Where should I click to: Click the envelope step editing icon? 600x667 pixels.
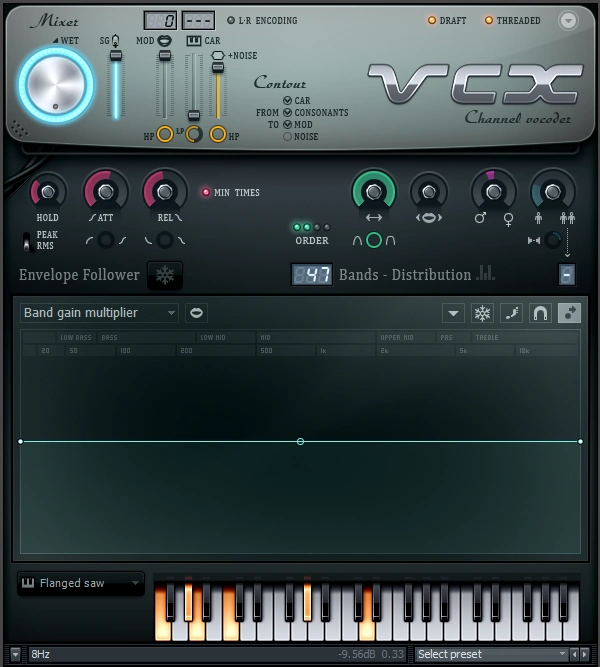coord(511,314)
